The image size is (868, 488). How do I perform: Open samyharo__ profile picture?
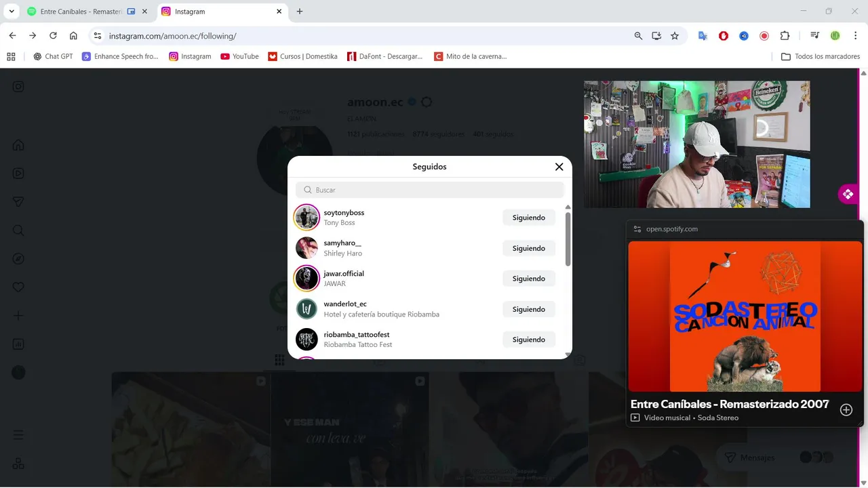(307, 248)
